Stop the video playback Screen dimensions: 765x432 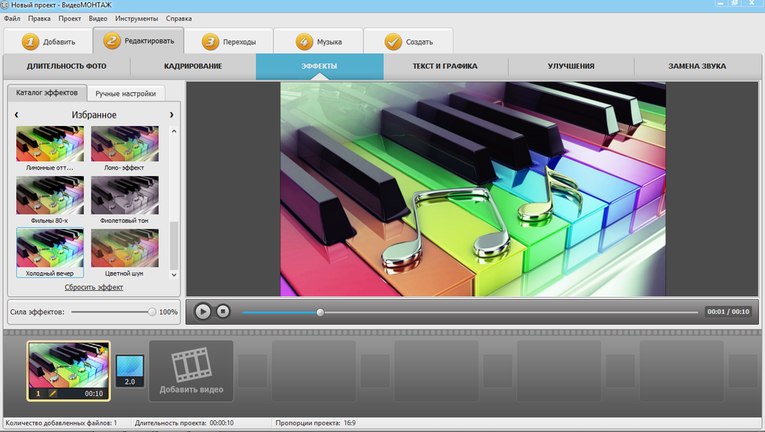point(223,311)
